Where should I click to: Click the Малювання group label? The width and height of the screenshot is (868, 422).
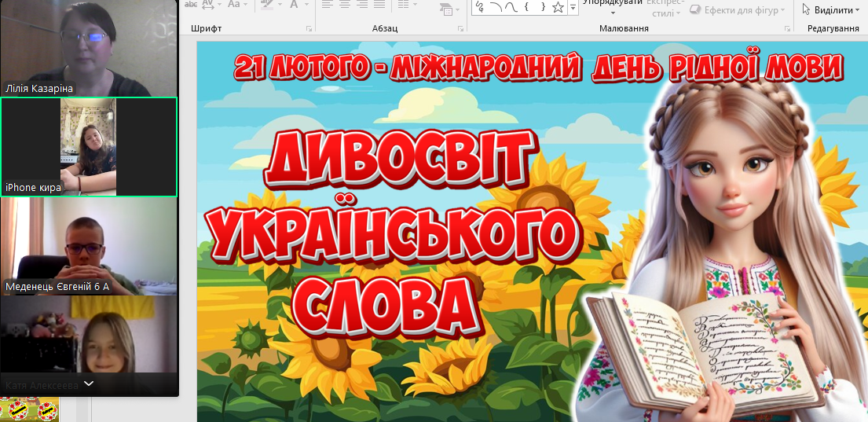click(624, 28)
